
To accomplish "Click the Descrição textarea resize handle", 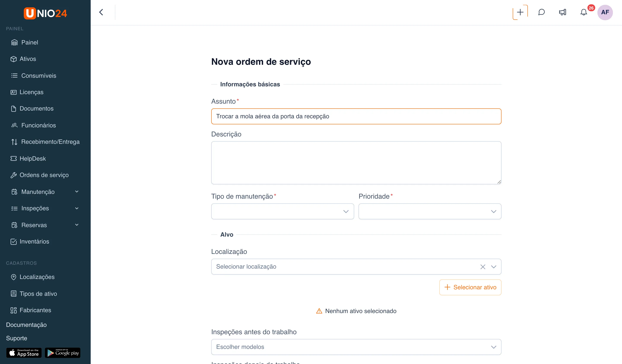I will 499,182.
